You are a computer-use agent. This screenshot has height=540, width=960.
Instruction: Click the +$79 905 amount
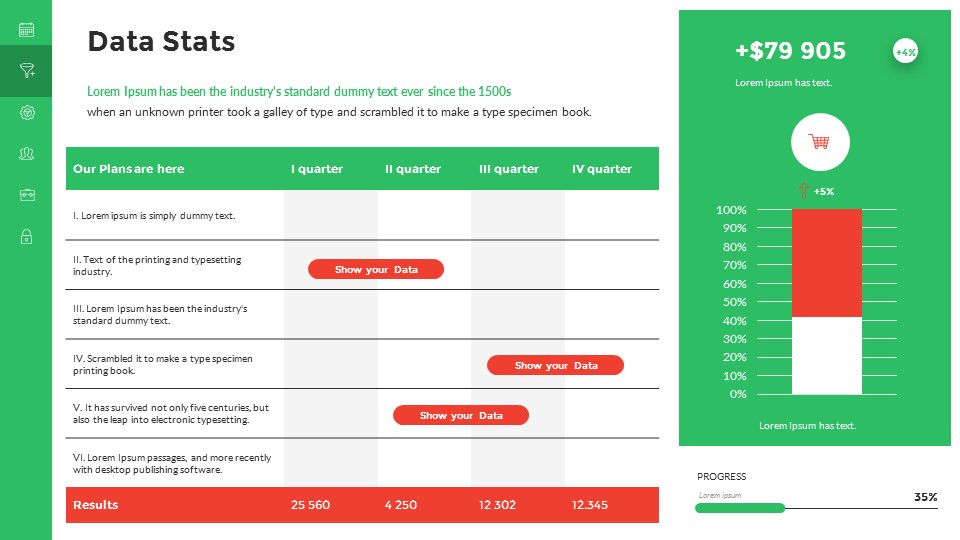tap(790, 51)
